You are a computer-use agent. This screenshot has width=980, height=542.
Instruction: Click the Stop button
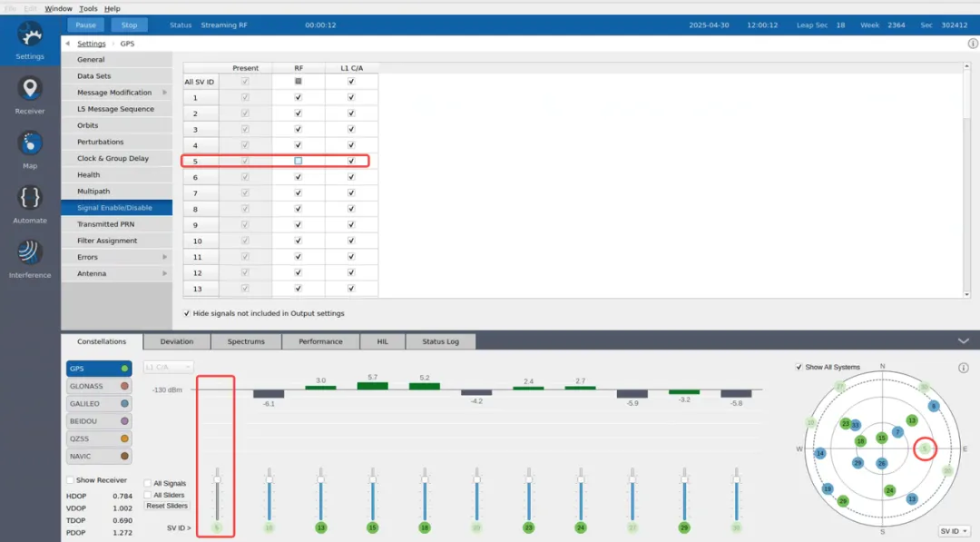130,25
